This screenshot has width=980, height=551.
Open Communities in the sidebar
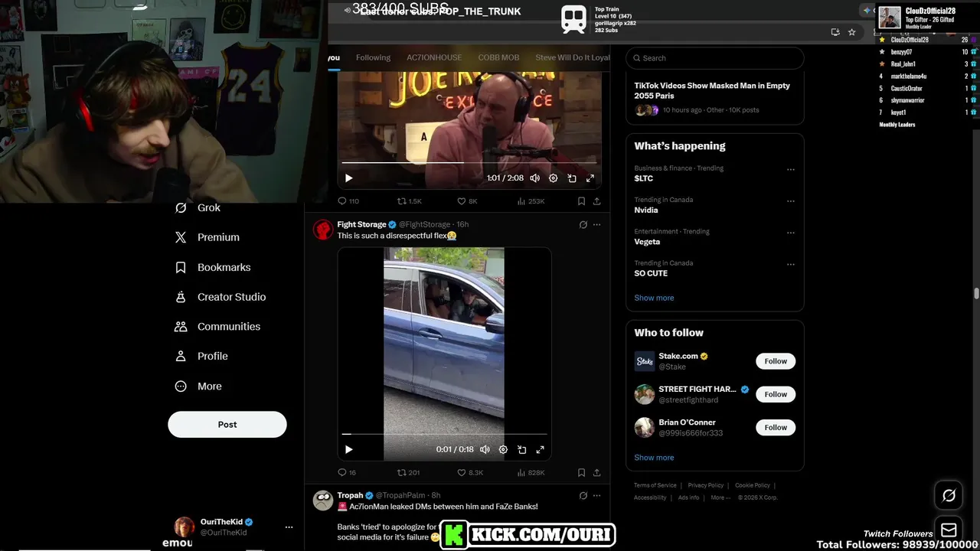pos(217,326)
